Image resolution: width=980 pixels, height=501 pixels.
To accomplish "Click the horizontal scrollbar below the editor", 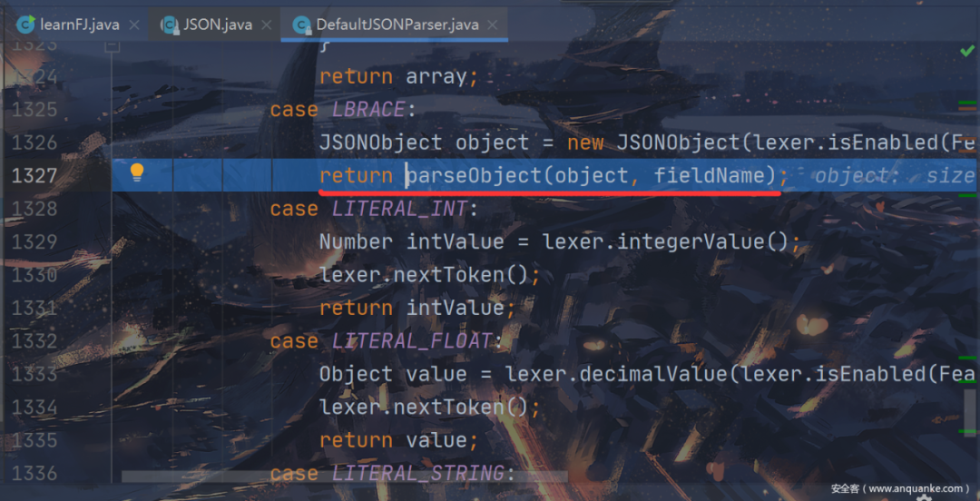I will tap(345, 476).
